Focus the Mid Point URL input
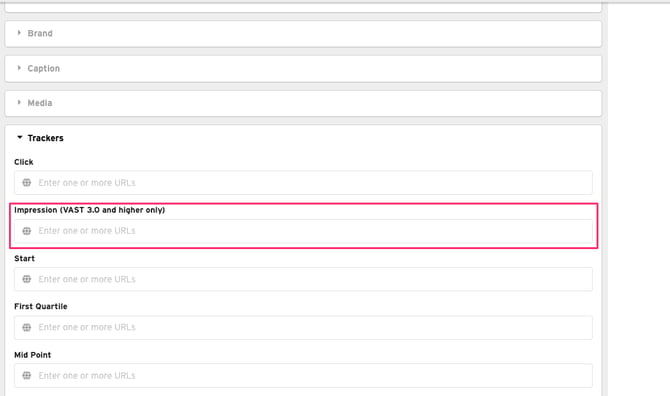Screen dimensions: 670x396 (x=303, y=376)
